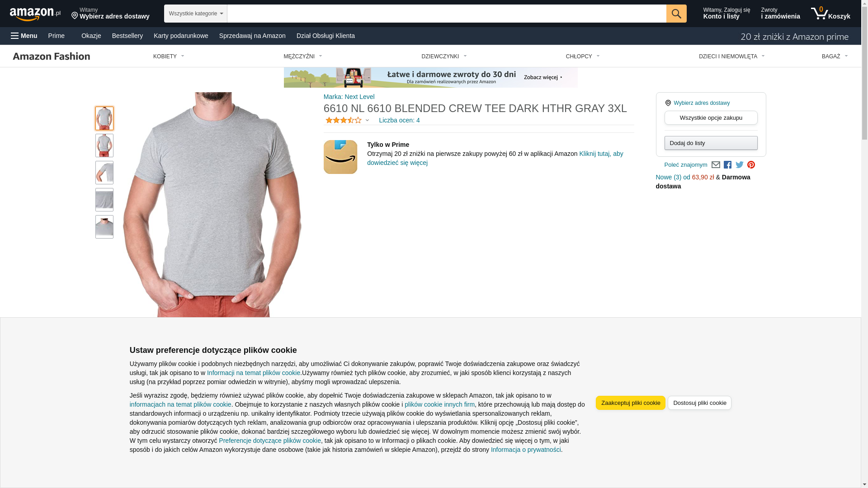Expand the DZIEWCZYNKI fashion menu
This screenshot has height=488, width=868.
pyautogui.click(x=444, y=56)
